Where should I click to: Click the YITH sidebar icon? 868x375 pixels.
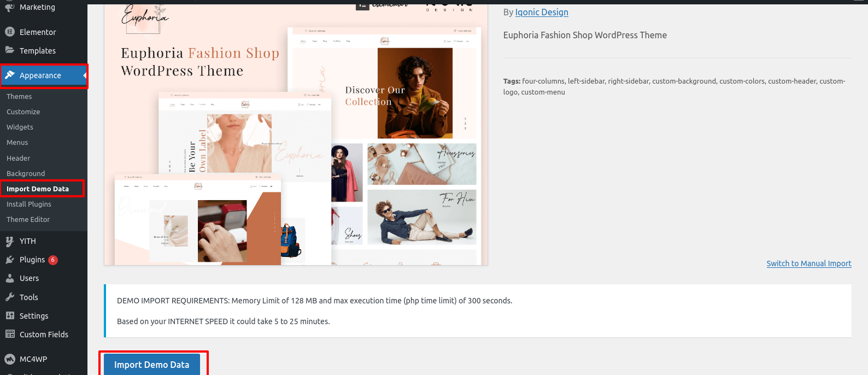[10, 241]
